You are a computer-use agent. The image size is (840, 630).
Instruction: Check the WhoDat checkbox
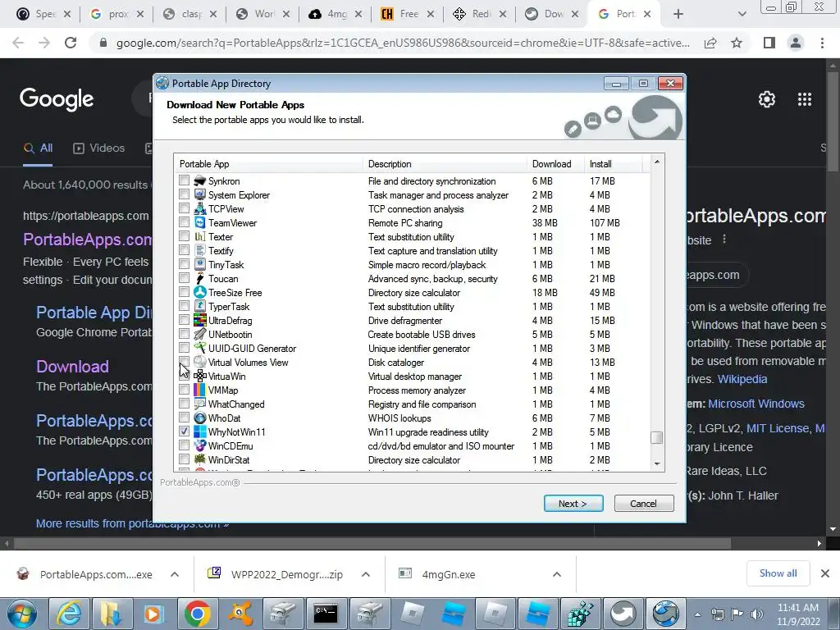tap(185, 418)
